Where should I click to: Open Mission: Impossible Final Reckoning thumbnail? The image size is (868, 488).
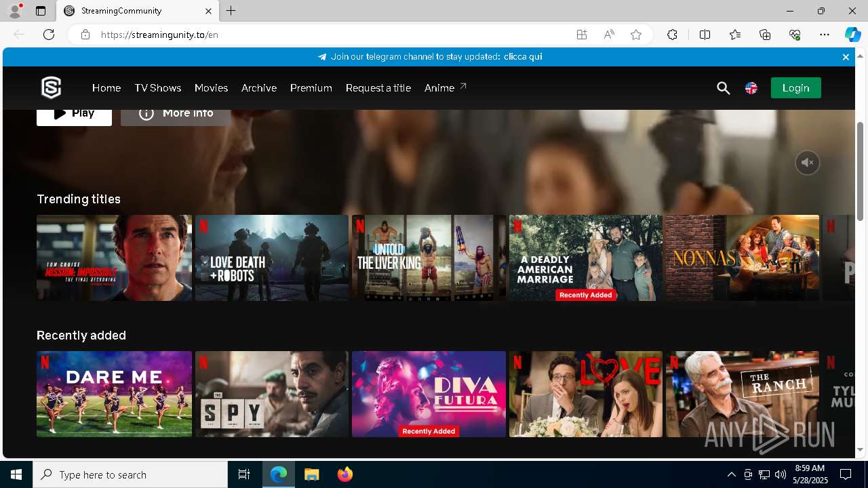114,258
